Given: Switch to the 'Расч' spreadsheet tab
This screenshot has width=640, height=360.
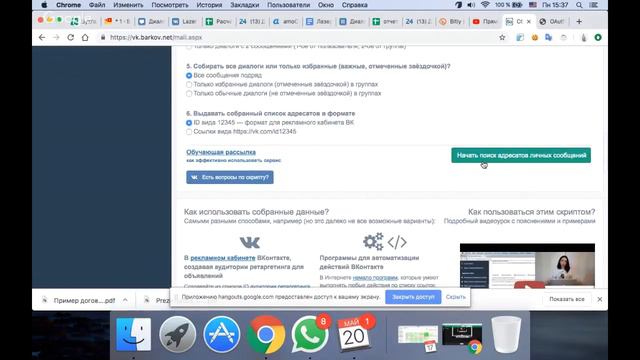Looking at the screenshot, I should click(218, 21).
